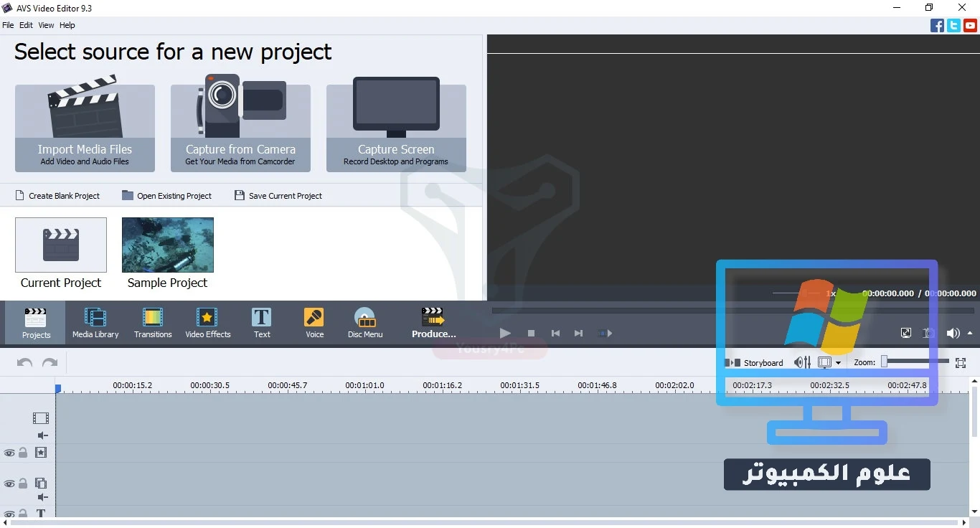Open the Media Library section
Image resolution: width=980 pixels, height=528 pixels.
tap(95, 322)
